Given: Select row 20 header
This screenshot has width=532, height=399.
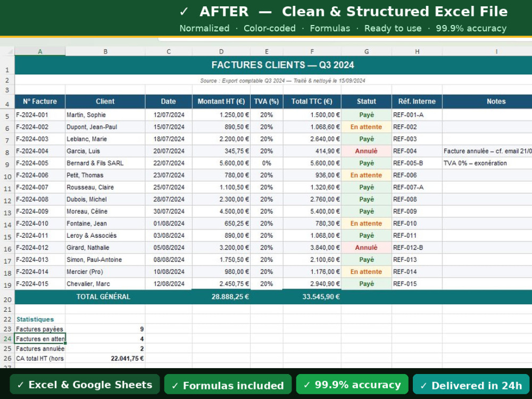Looking at the screenshot, I should pos(7,297).
